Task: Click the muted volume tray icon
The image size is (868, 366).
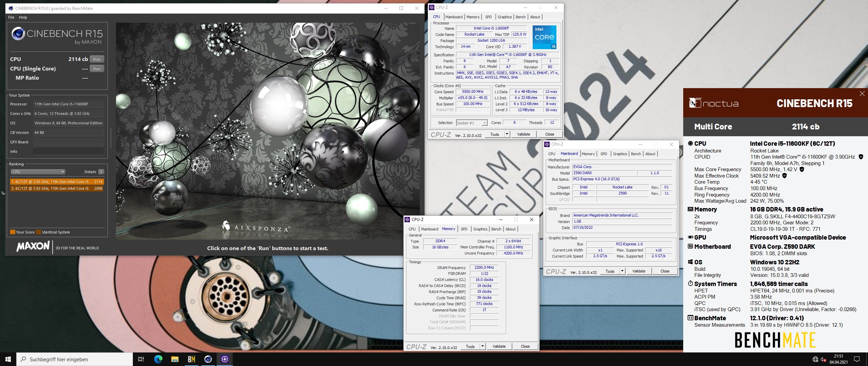Action: tap(823, 360)
